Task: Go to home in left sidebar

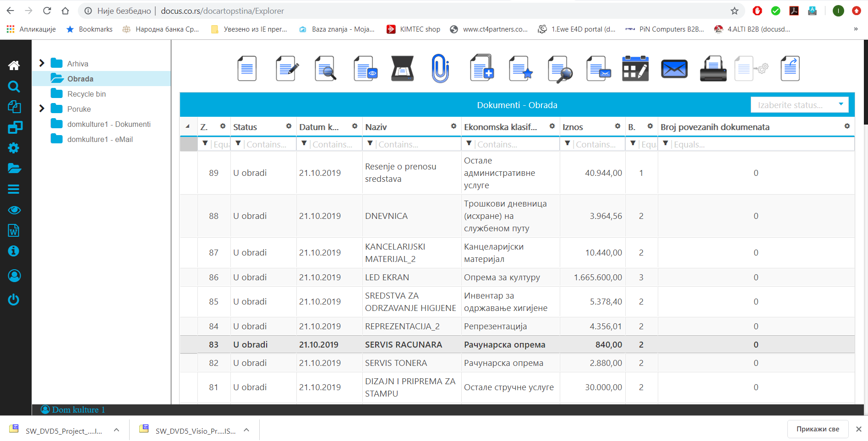Action: pos(14,65)
